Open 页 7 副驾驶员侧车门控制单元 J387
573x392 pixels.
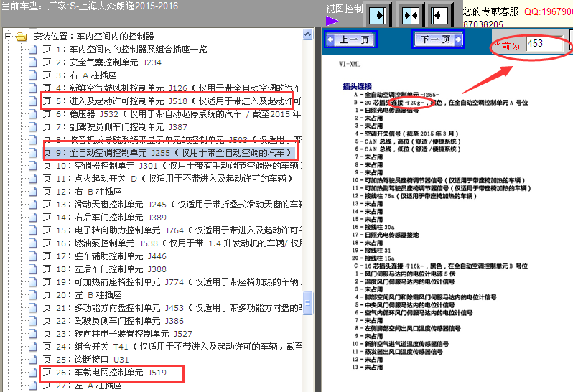coord(115,127)
